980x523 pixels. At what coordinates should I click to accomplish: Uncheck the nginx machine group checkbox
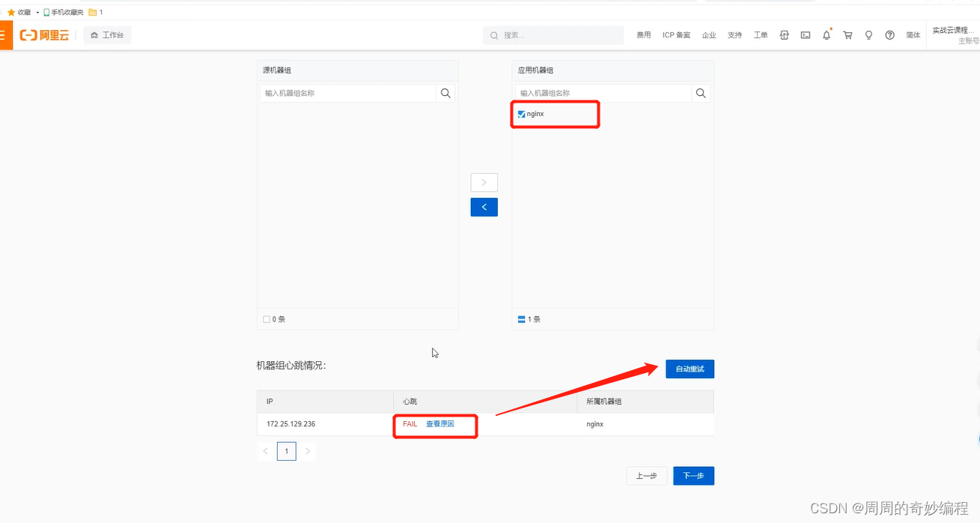(x=521, y=114)
